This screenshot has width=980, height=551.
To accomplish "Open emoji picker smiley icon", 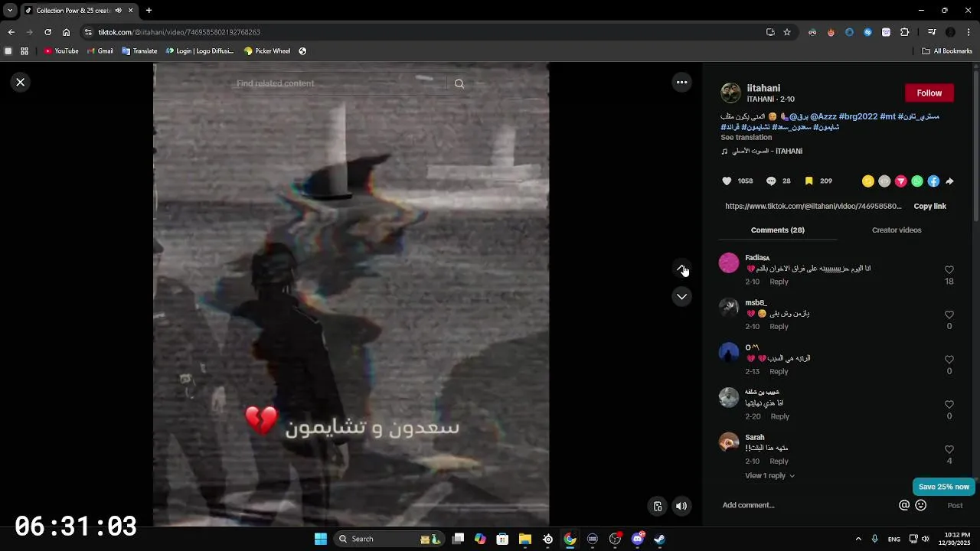I will 921,505.
